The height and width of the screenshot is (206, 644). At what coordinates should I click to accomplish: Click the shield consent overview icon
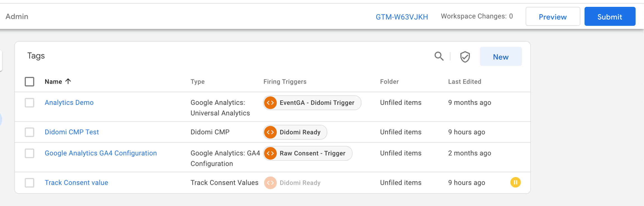(x=465, y=57)
